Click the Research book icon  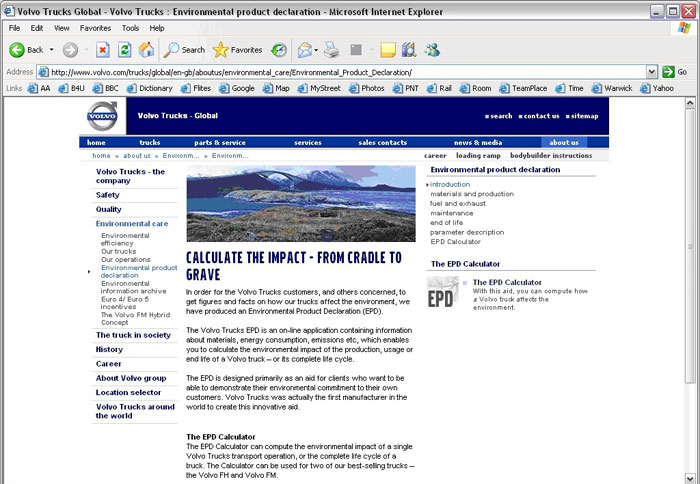(409, 50)
